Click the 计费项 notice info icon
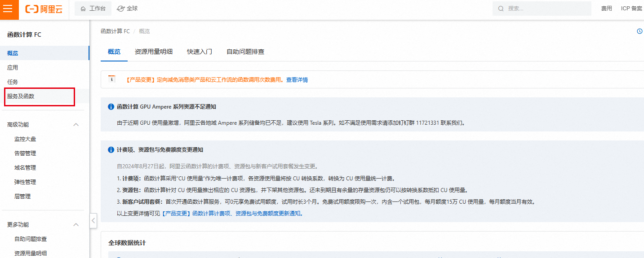Image resolution: width=644 pixels, height=258 pixels. coord(111,150)
